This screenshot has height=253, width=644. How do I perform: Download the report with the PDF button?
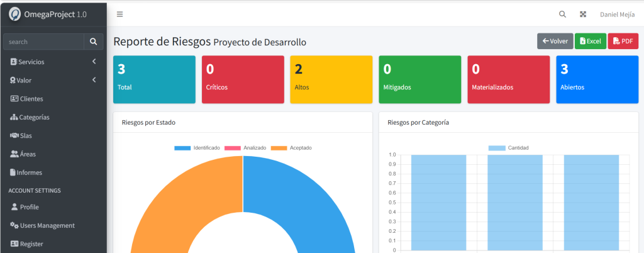click(623, 41)
